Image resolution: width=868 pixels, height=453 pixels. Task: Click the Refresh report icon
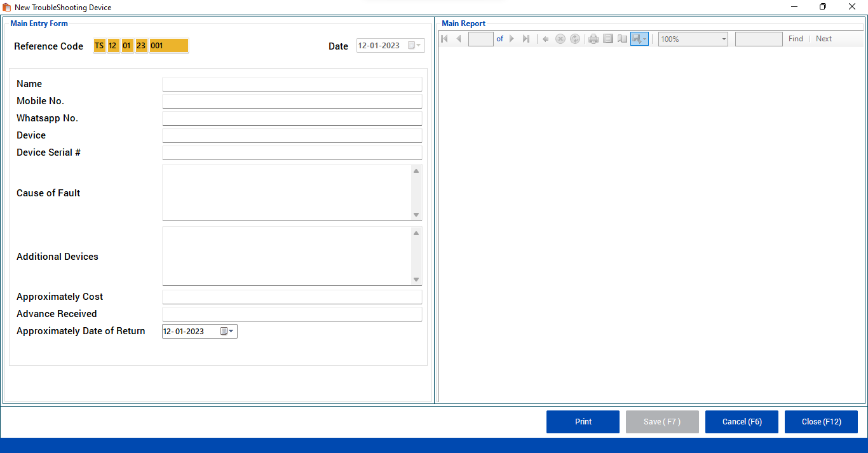coord(575,39)
